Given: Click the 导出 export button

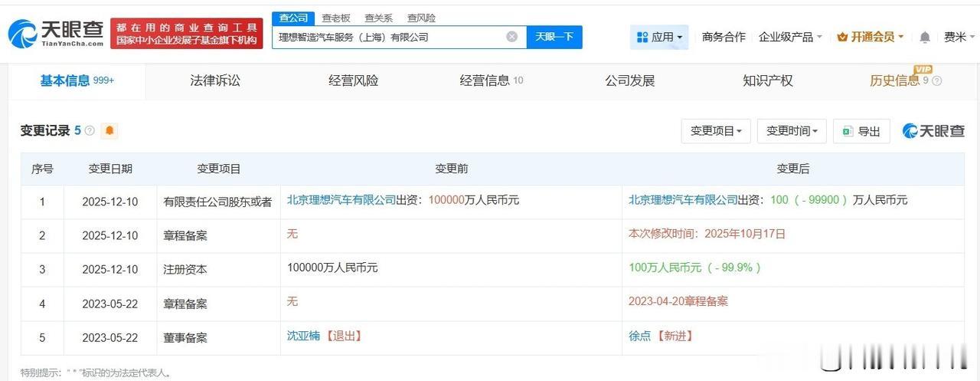Looking at the screenshot, I should (x=861, y=131).
